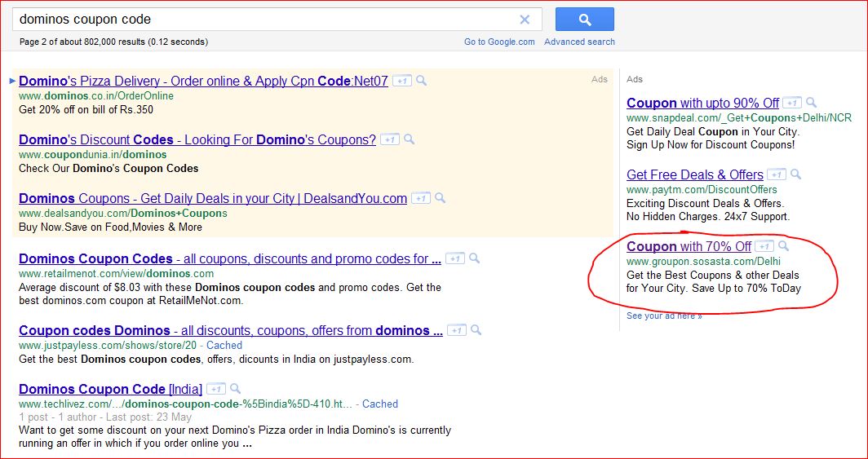This screenshot has width=868, height=459.
Task: Click +1 button beside Domino's Discount Codes ad
Action: [389, 139]
